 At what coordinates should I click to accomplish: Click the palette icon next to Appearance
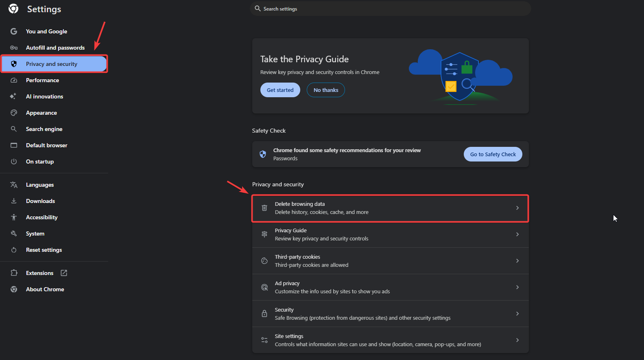coord(14,113)
